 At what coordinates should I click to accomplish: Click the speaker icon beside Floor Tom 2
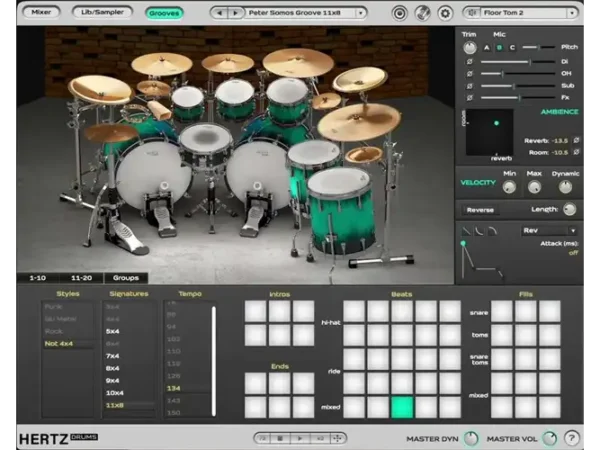coord(473,13)
